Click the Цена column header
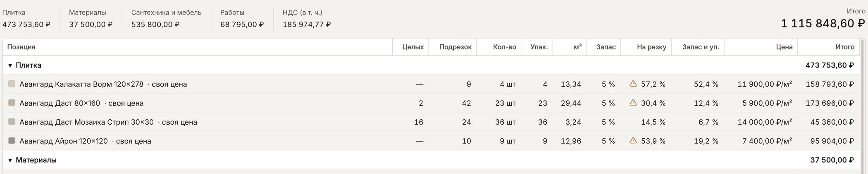Viewport: 868px width, 174px height. click(784, 47)
